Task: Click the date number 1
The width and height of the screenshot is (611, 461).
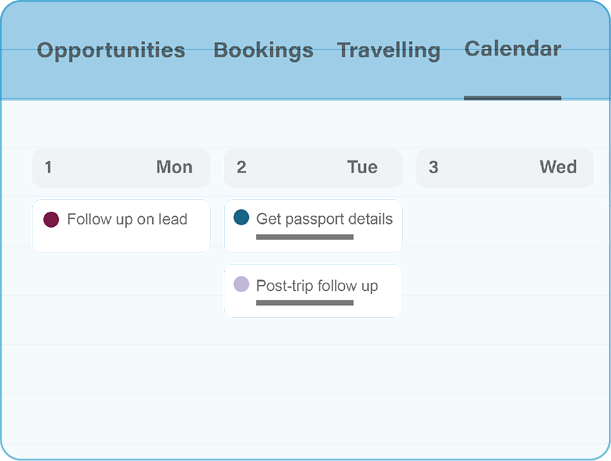Action: point(48,167)
